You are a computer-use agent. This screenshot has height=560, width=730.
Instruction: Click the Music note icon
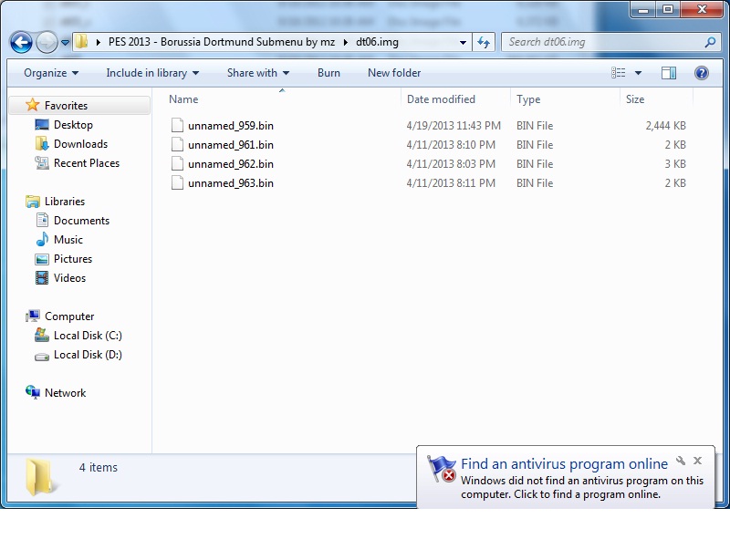pyautogui.click(x=42, y=239)
